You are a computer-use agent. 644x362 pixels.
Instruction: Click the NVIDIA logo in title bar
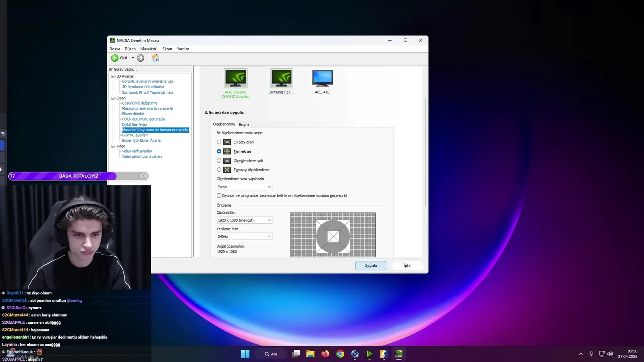click(x=113, y=40)
